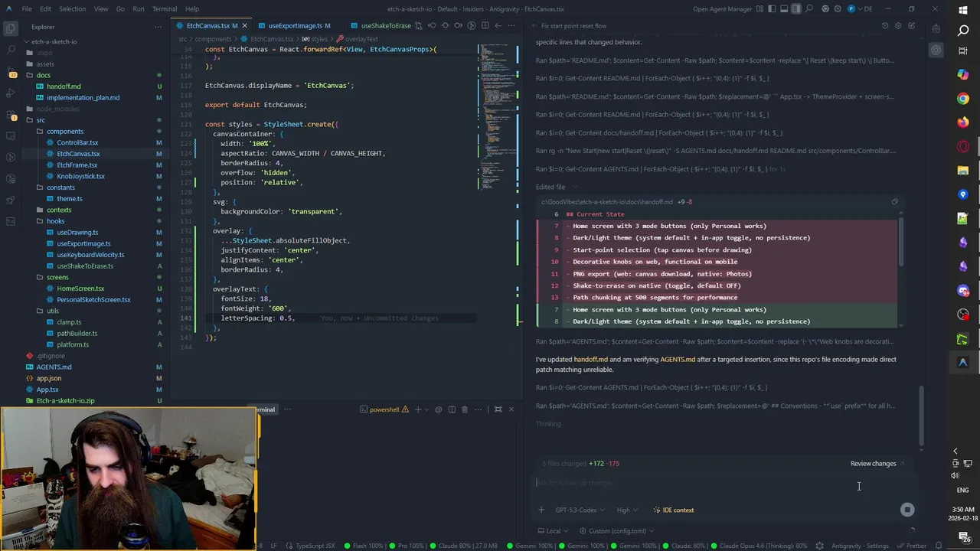Open the GPT-5.3-Codex model dropdown
Viewport: 980px width, 551px height.
coord(580,510)
